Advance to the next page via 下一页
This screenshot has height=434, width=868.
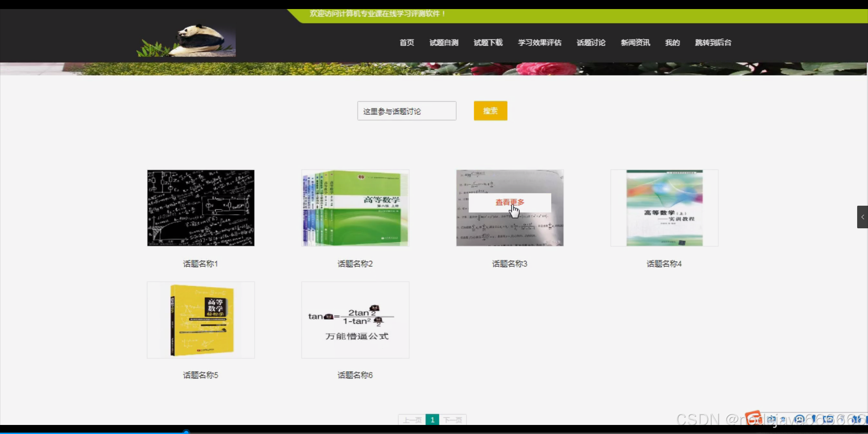453,420
